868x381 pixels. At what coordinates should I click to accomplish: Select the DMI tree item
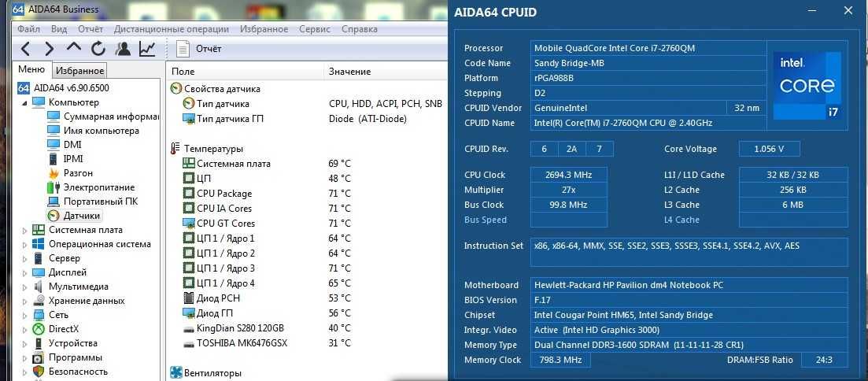pyautogui.click(x=72, y=145)
